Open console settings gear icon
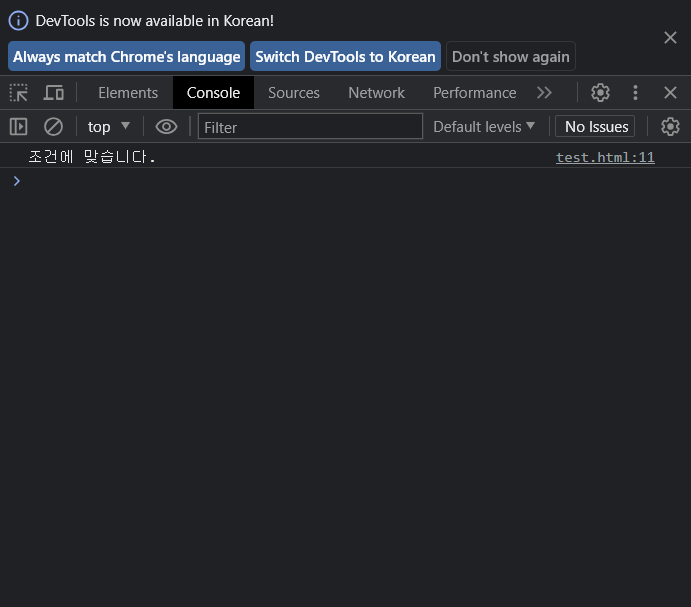Image resolution: width=691 pixels, height=607 pixels. tap(670, 127)
